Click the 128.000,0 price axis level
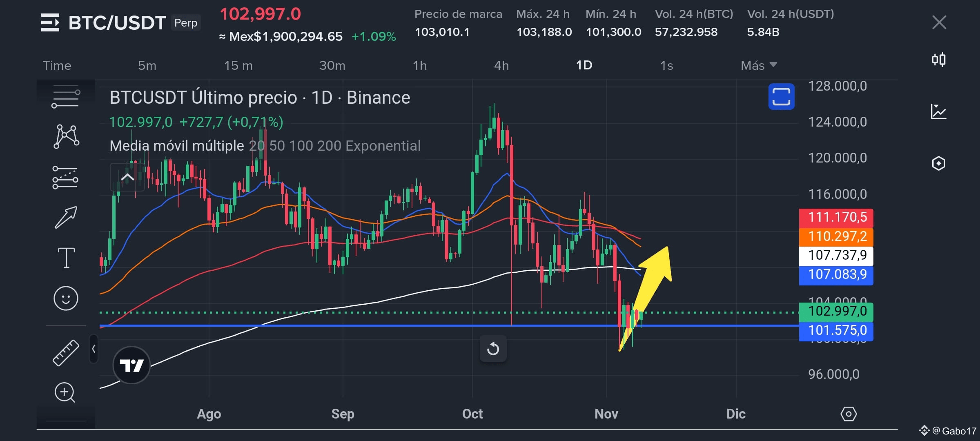The width and height of the screenshot is (980, 441). click(x=837, y=86)
